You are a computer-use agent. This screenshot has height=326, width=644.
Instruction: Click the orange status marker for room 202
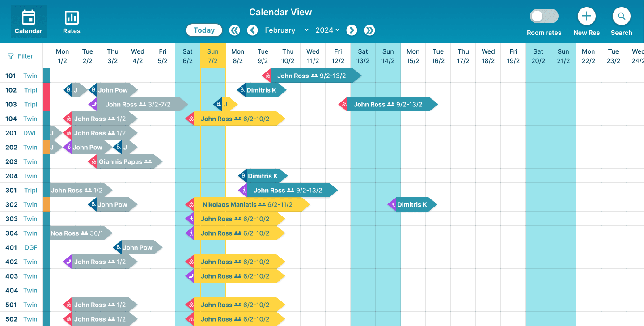coord(47,147)
